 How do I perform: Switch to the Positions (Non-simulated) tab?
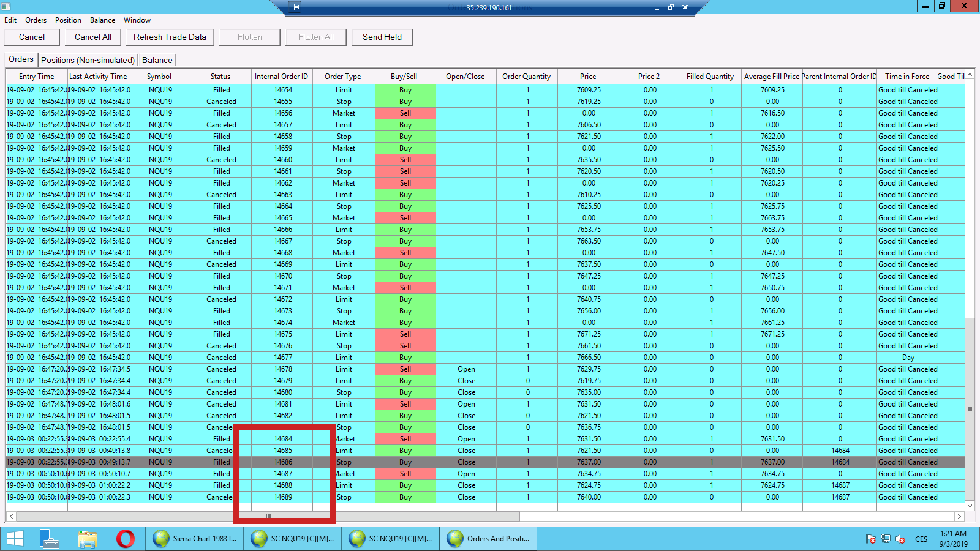tap(88, 60)
